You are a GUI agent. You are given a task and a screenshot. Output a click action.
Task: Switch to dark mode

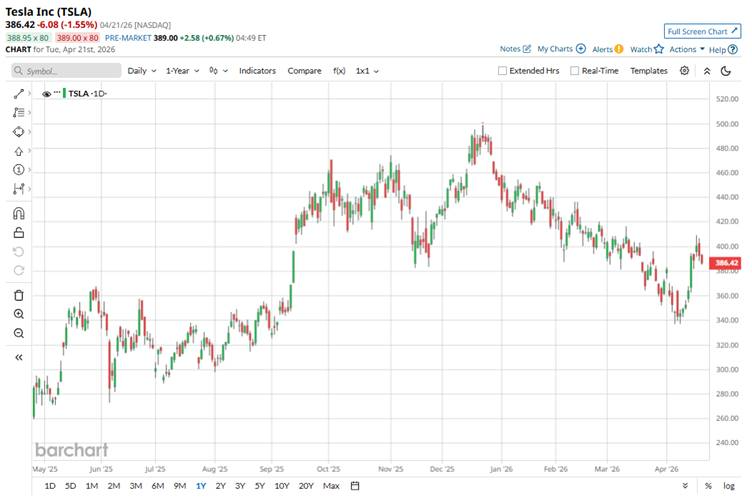click(726, 71)
